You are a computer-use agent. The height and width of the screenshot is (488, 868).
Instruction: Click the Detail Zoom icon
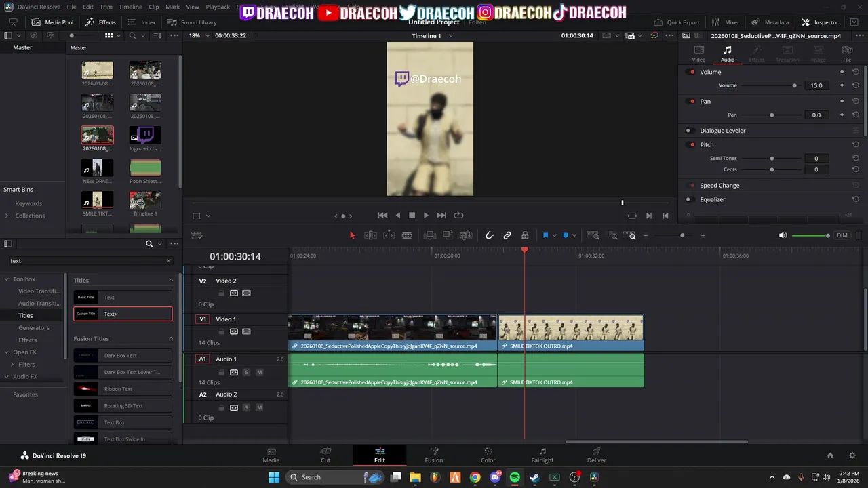pos(613,235)
